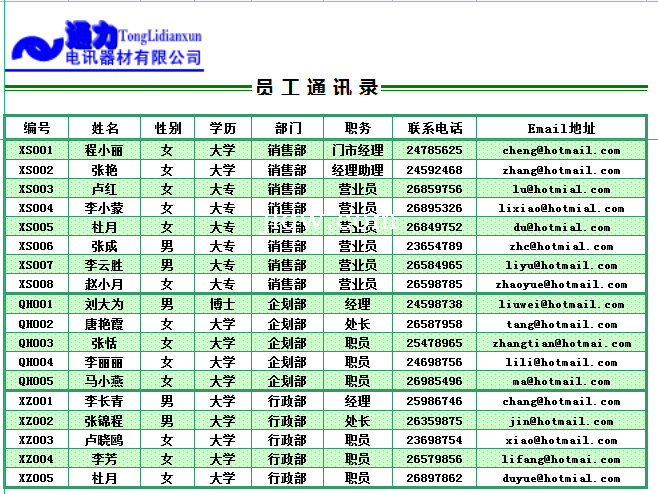Select the name cell 程小丽
Image resolution: width=658 pixels, height=494 pixels.
105,150
